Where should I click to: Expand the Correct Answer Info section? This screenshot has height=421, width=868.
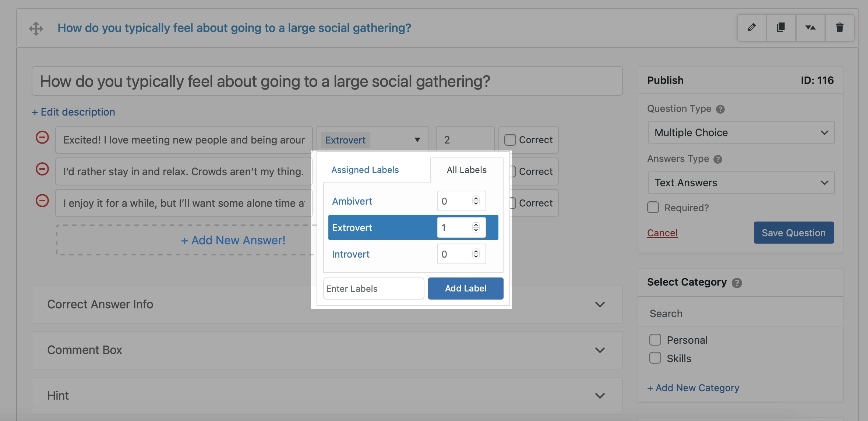600,304
